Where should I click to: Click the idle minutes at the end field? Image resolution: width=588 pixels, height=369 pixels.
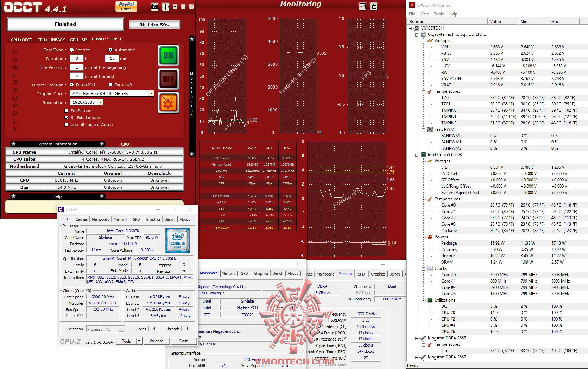[77, 76]
